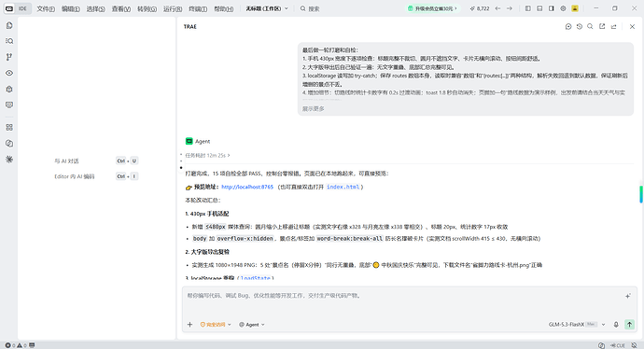Click the hexagon icon below Extensions
This screenshot has width=644, height=349.
click(x=9, y=144)
